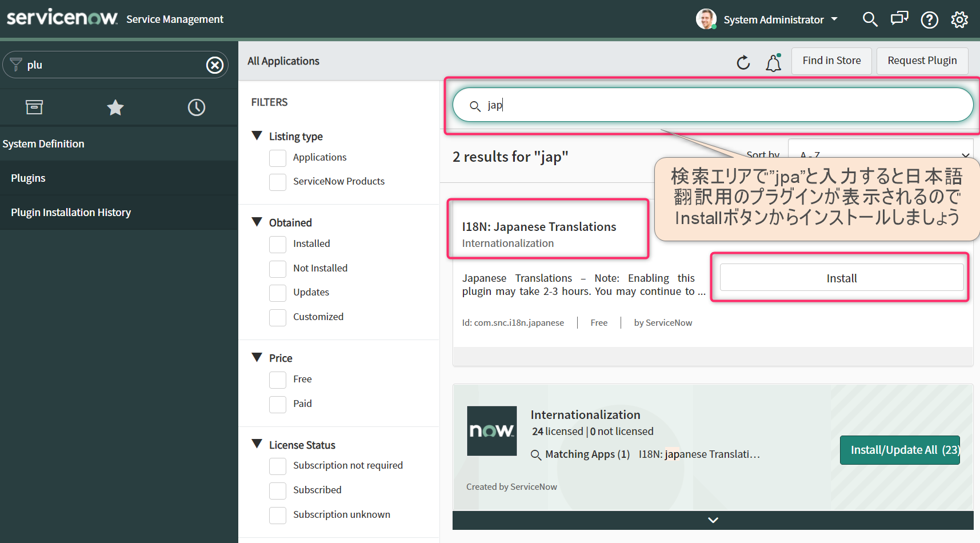980x543 pixels.
Task: Refresh plugin list with the refresh icon
Action: (743, 62)
